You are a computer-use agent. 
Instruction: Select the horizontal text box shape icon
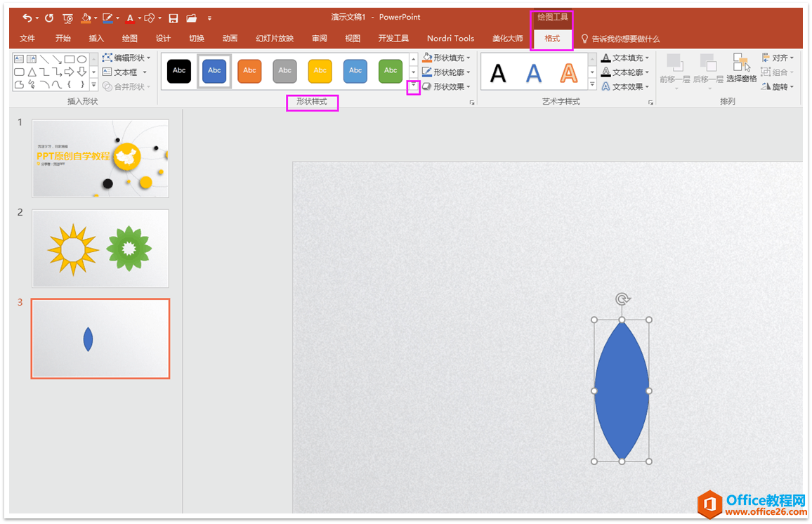19,59
